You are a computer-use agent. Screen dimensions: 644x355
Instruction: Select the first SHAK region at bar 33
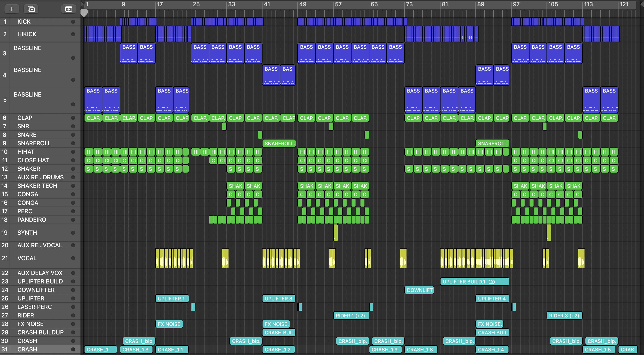pyautogui.click(x=235, y=186)
